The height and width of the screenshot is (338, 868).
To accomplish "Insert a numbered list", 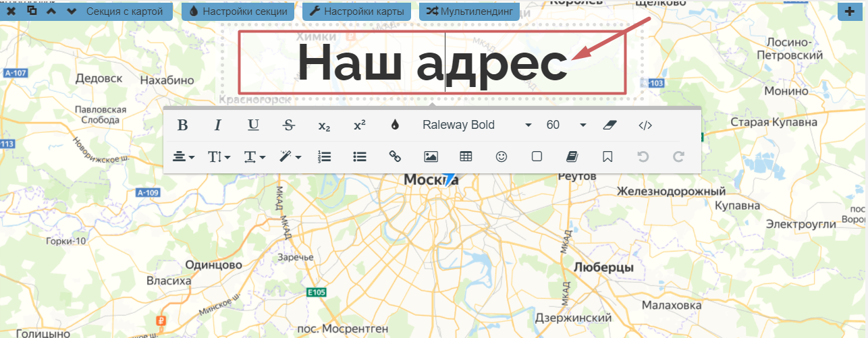I will (x=324, y=157).
